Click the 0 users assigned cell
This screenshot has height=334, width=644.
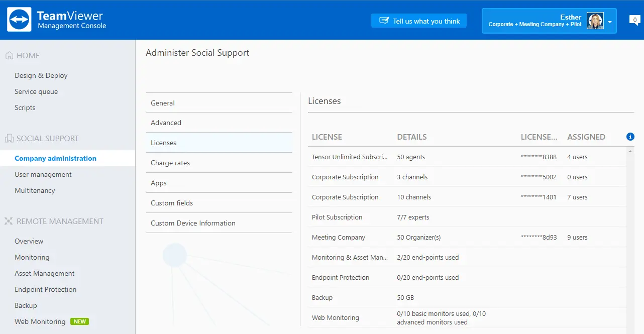click(577, 177)
